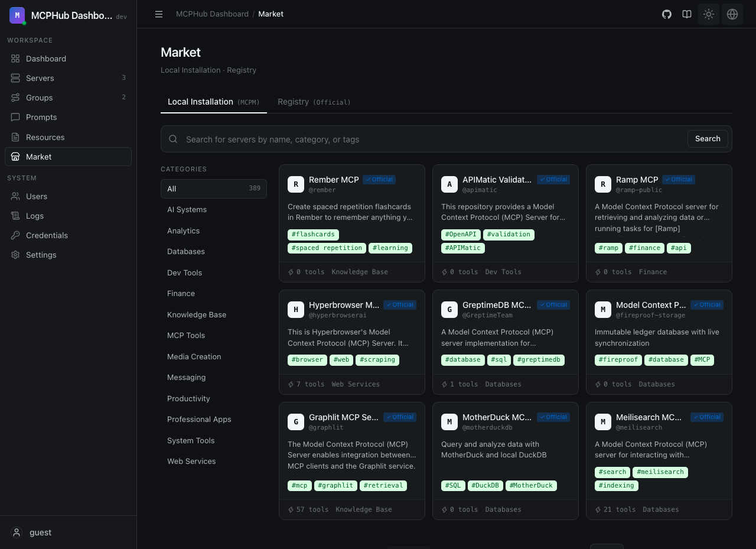
Task: Filter by Productivity category
Action: tap(214, 398)
